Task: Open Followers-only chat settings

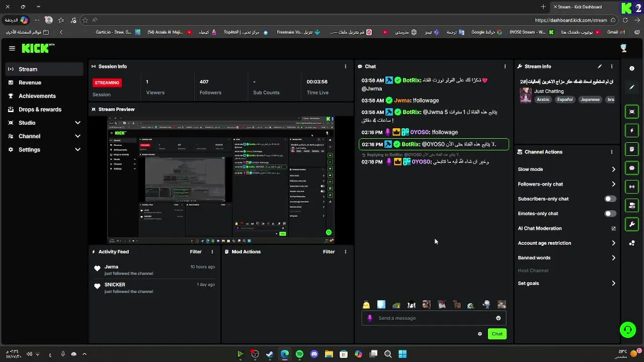Action: coord(567,184)
